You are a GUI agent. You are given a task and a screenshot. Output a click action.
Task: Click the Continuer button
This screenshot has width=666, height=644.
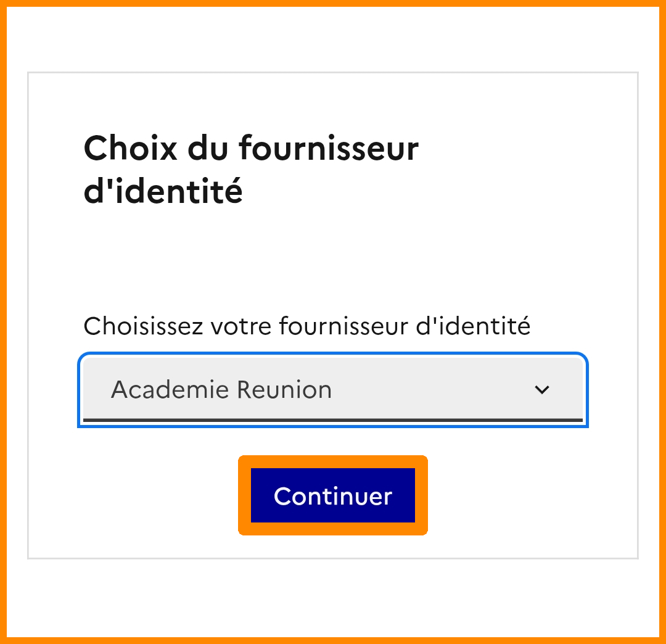[x=333, y=495]
